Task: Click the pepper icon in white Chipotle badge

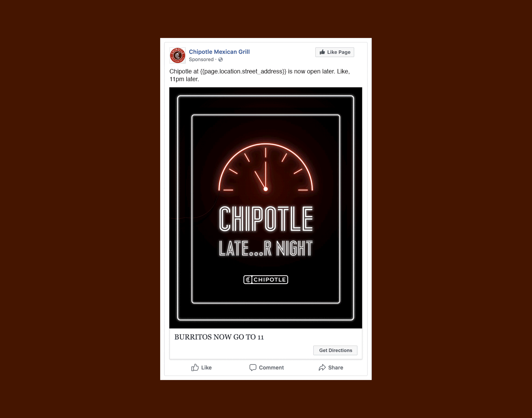Action: 248,279
